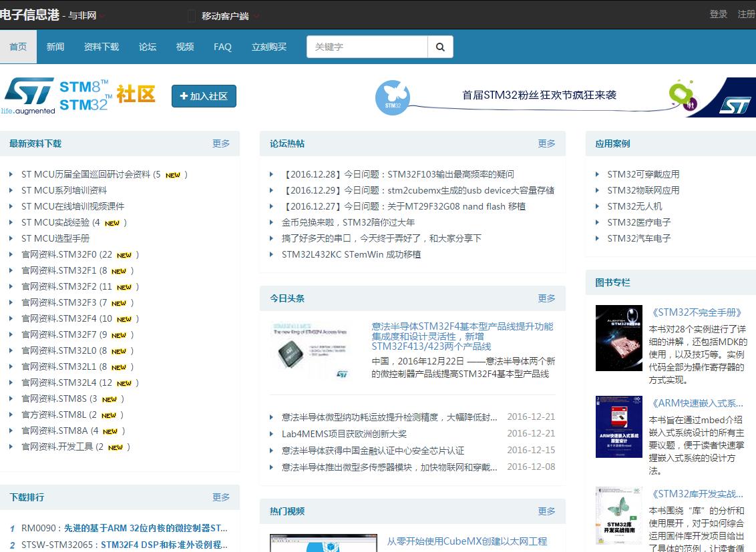Focus the 关键字 keyword search field

pos(367,47)
